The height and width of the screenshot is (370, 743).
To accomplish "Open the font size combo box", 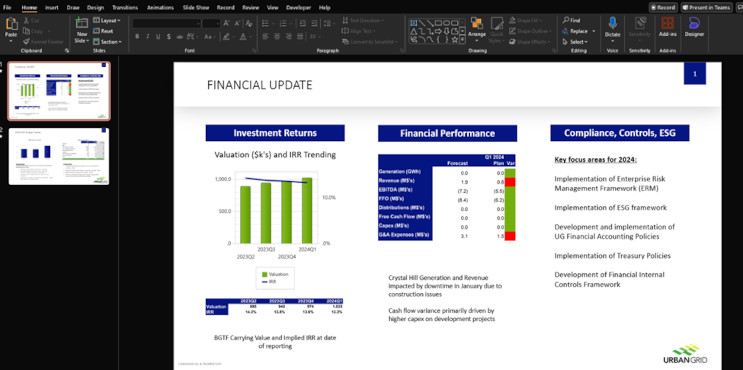I will tap(211, 23).
